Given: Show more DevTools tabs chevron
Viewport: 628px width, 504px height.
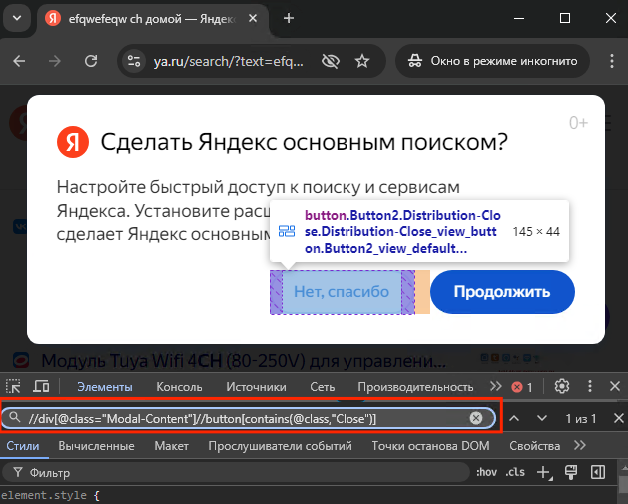Looking at the screenshot, I should point(495,387).
